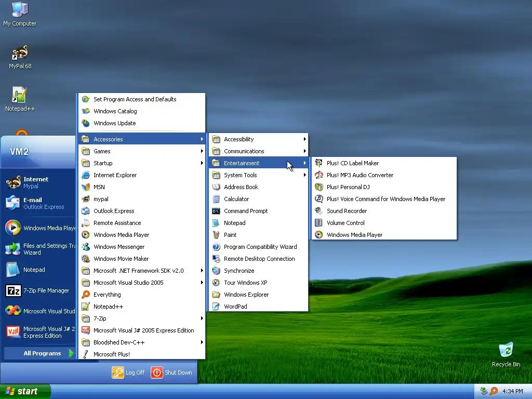Click the Windows start button
The width and height of the screenshot is (532, 399).
pyautogui.click(x=25, y=392)
